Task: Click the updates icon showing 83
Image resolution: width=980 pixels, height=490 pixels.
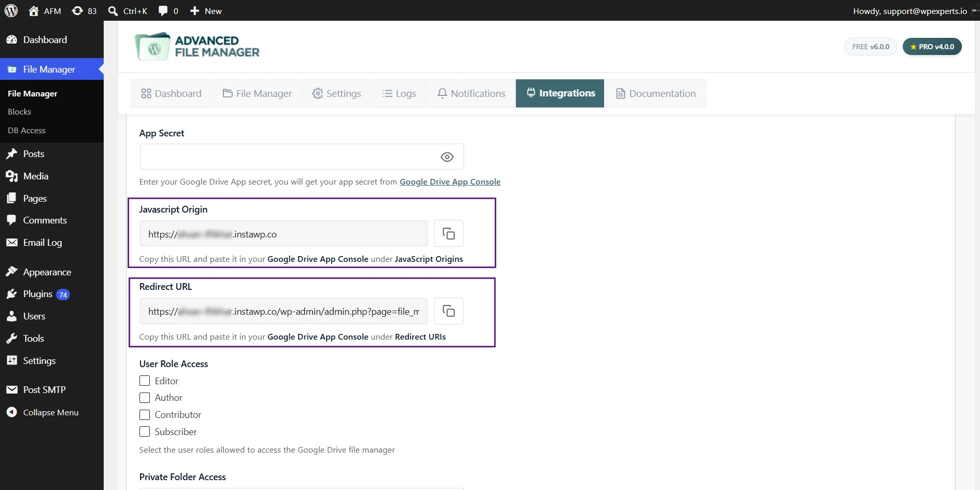Action: [x=85, y=11]
